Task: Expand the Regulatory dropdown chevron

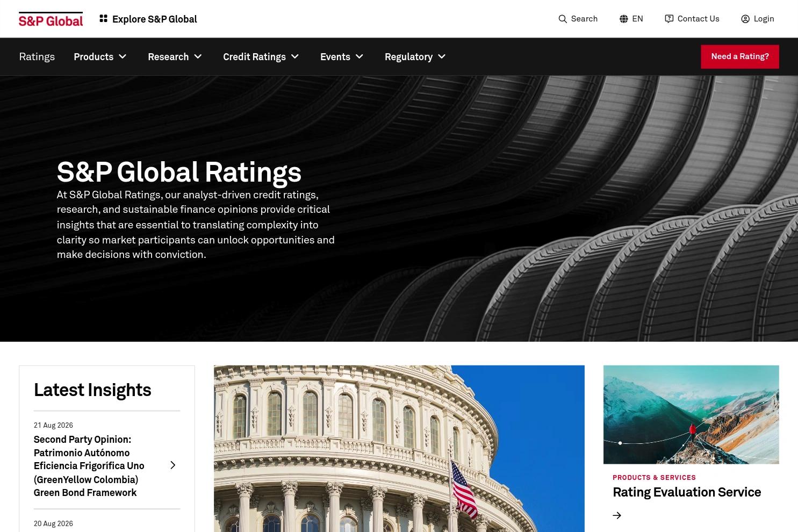Action: pyautogui.click(x=442, y=56)
